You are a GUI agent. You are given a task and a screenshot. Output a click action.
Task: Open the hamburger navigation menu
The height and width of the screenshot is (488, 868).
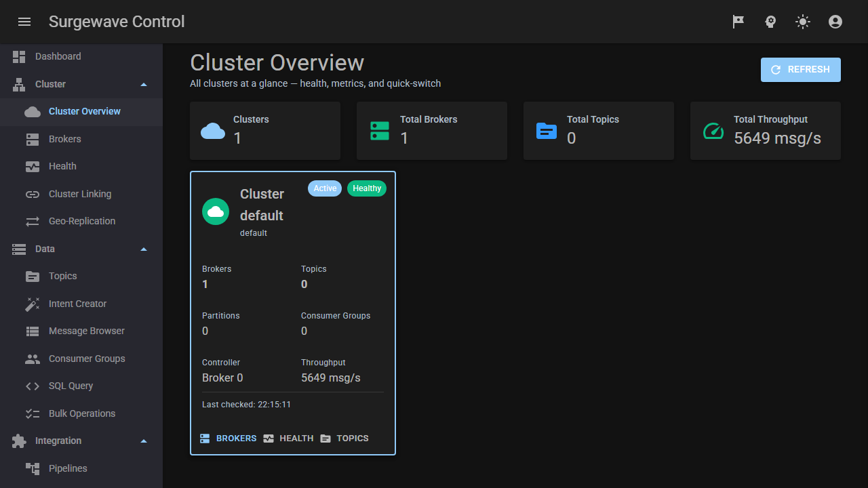pyautogui.click(x=24, y=22)
